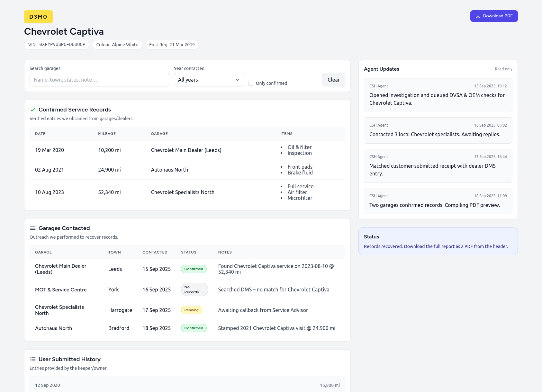The width and height of the screenshot is (542, 392).
Task: Click the chevron arrow in All years selector
Action: click(238, 80)
